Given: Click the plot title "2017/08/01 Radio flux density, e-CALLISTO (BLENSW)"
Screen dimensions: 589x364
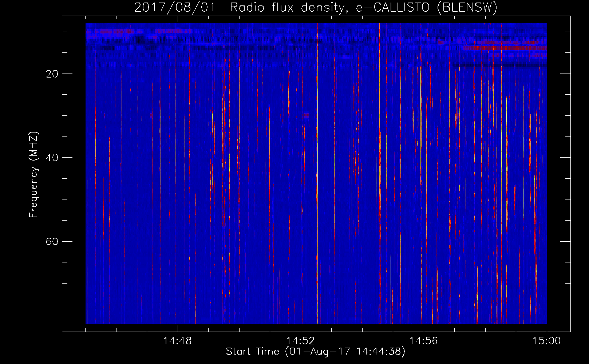Looking at the screenshot, I should tap(316, 7).
